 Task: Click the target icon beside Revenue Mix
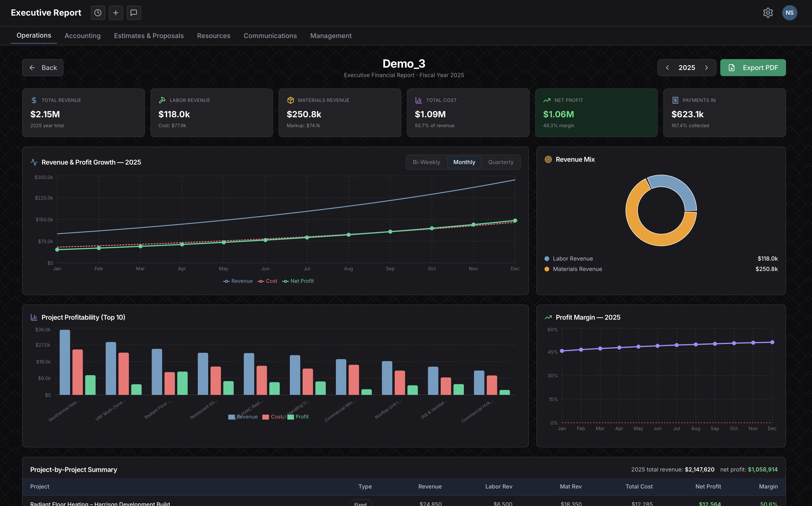(548, 159)
